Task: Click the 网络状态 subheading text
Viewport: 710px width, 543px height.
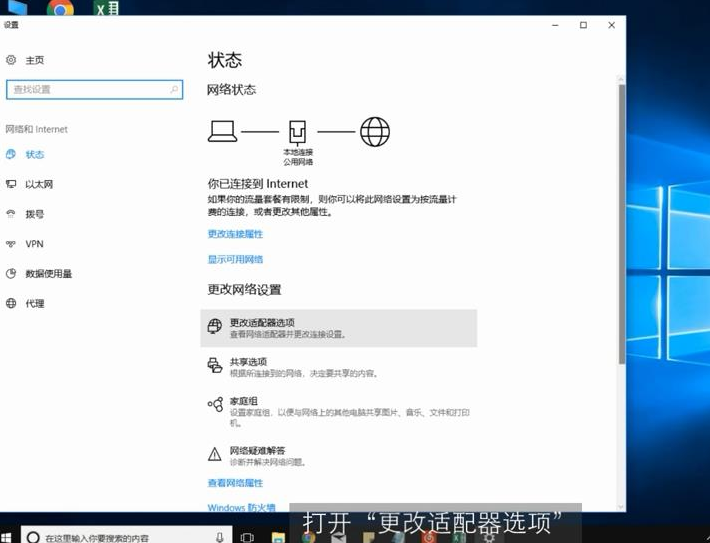Action: tap(231, 90)
